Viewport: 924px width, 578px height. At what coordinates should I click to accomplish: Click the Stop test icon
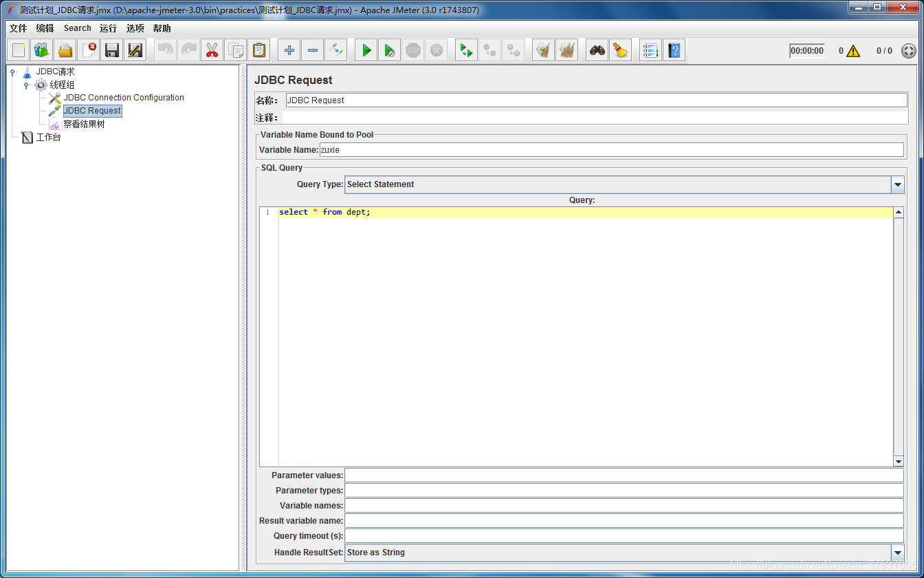(x=413, y=50)
